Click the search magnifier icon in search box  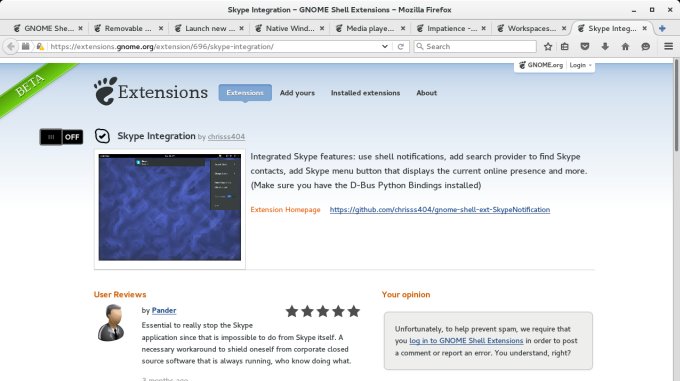coord(420,46)
